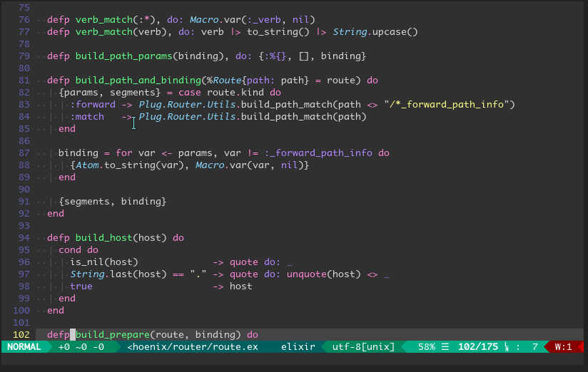This screenshot has width=588, height=372.
Task: Click the 'utf-8[unix]' encoding segment
Action: point(363,347)
